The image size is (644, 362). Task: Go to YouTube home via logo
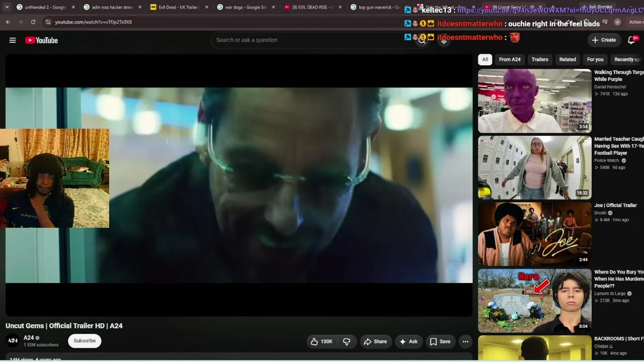(x=42, y=40)
